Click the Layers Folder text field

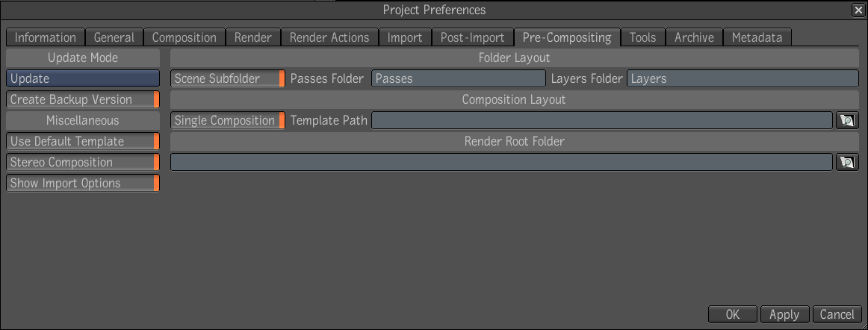click(x=743, y=78)
